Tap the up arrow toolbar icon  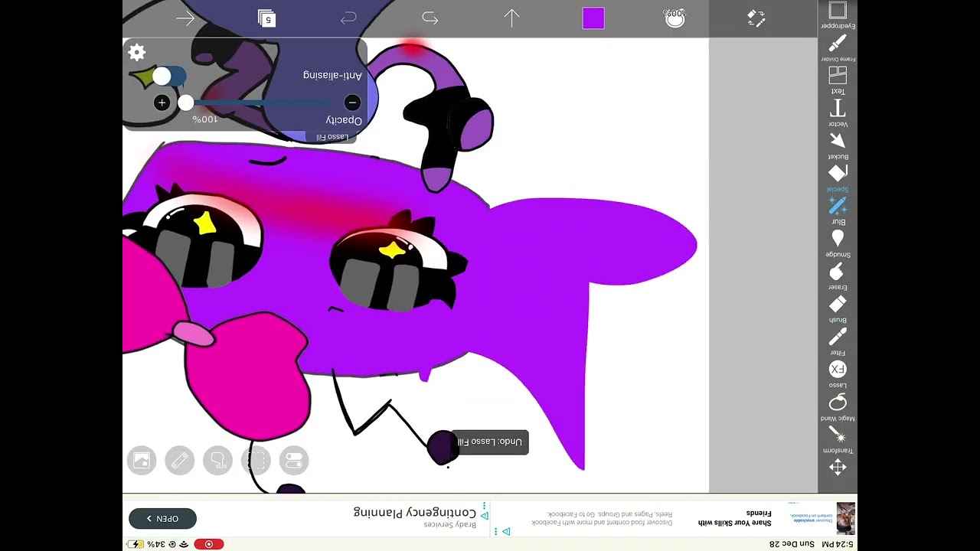click(x=511, y=18)
